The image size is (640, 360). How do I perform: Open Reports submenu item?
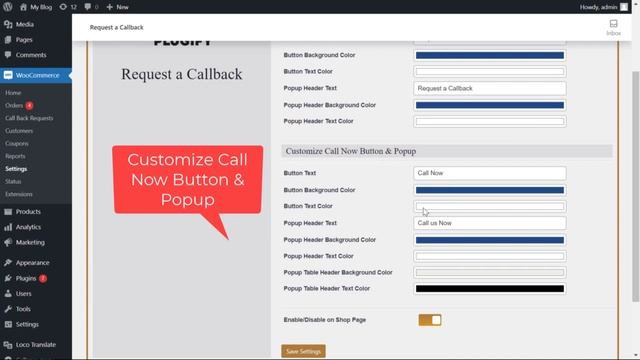(x=15, y=156)
